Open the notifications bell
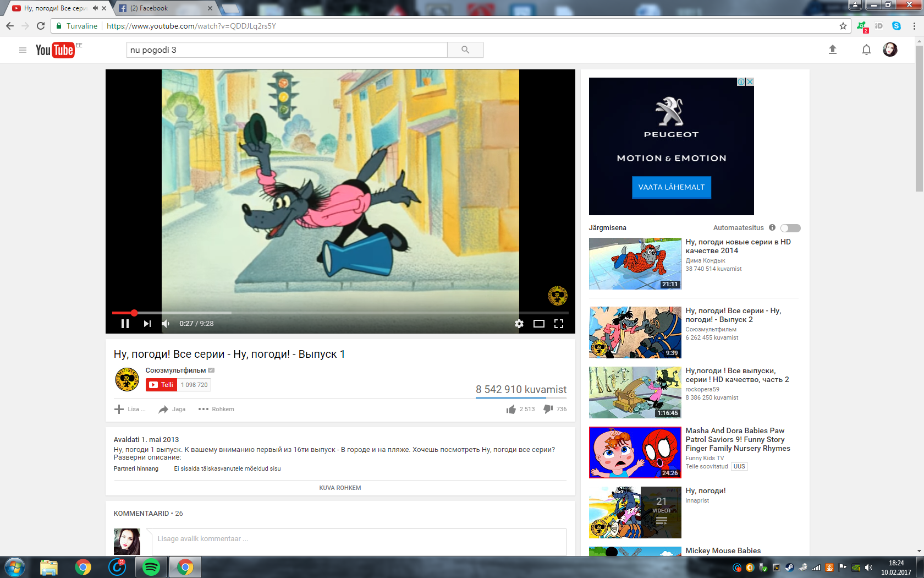Image resolution: width=924 pixels, height=578 pixels. coord(866,50)
